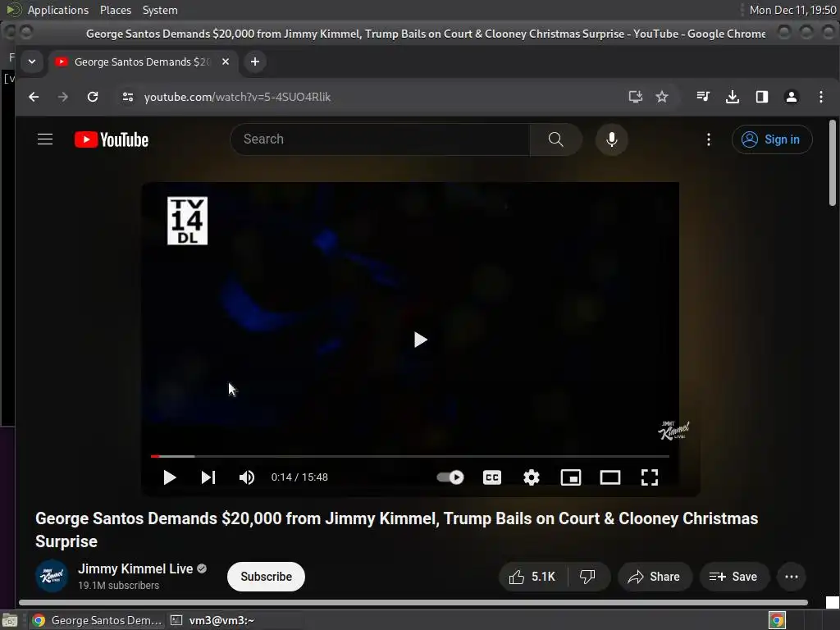
Task: Mute the video volume
Action: 247,477
